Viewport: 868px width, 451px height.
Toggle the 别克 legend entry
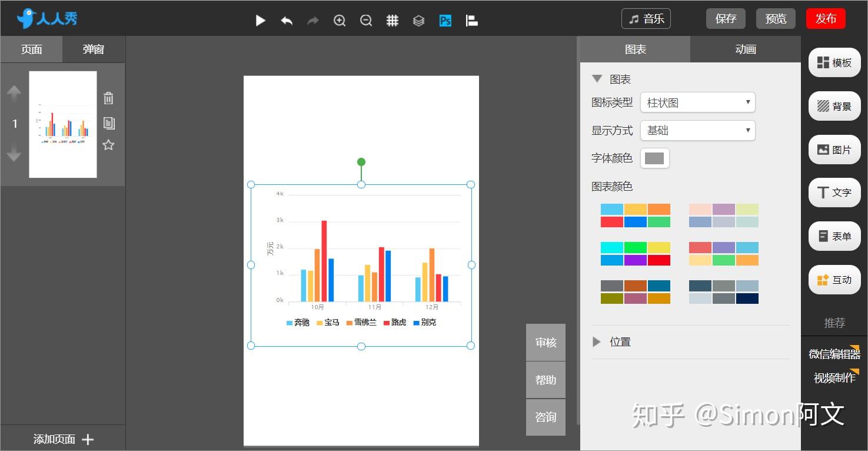(425, 323)
